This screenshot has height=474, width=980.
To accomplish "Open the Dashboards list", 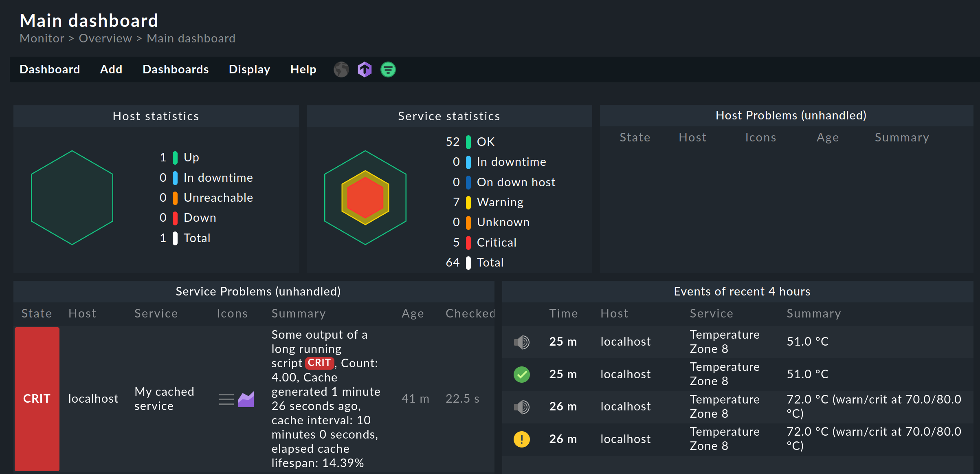I will [175, 69].
